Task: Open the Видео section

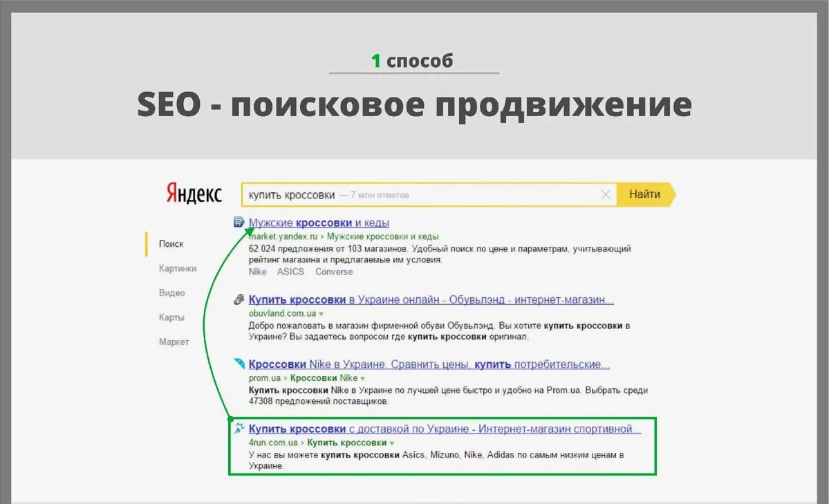Action: [172, 292]
